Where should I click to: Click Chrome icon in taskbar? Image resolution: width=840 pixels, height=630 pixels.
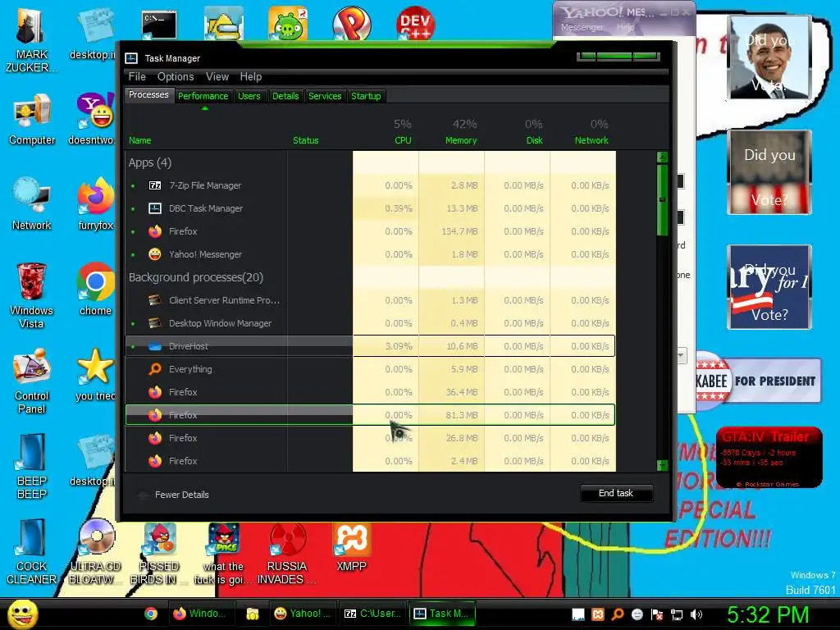click(151, 614)
